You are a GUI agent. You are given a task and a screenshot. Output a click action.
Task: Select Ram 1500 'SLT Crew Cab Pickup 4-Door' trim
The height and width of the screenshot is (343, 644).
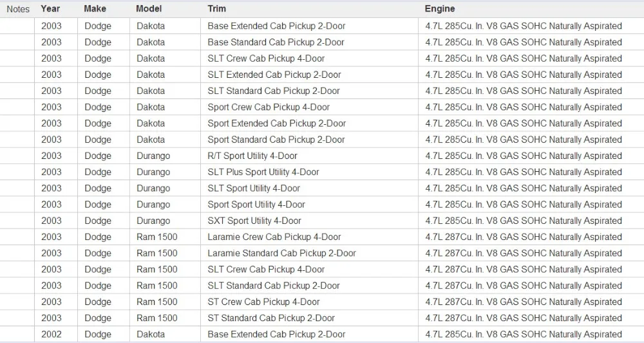point(266,270)
